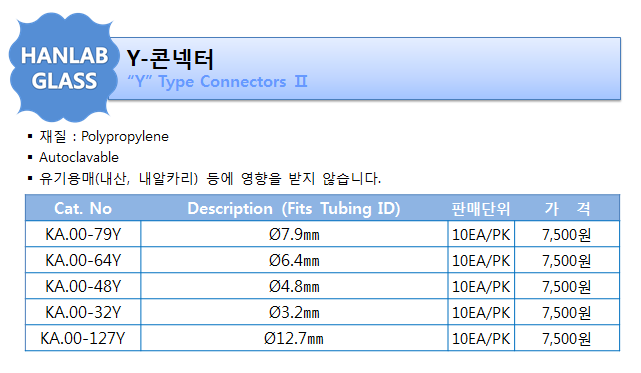Screen dimensions: 641x373
Task: Select the Y-콘넥터 title heading
Action: click(x=170, y=58)
